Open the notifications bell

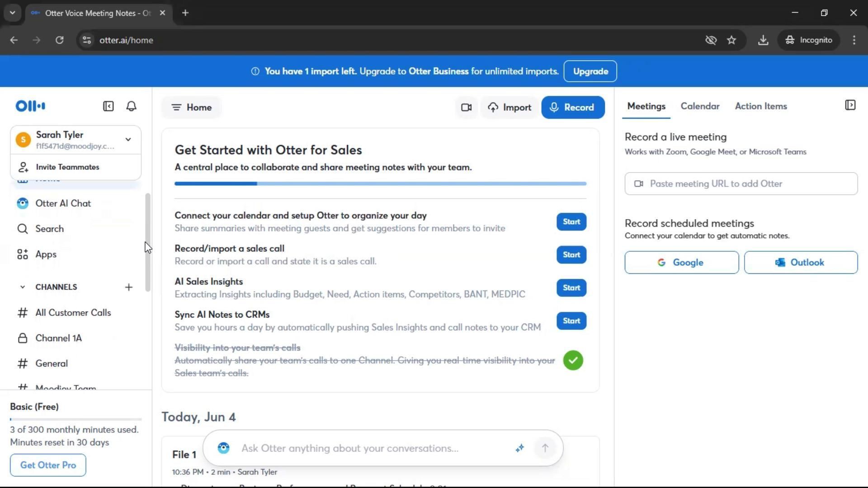131,106
